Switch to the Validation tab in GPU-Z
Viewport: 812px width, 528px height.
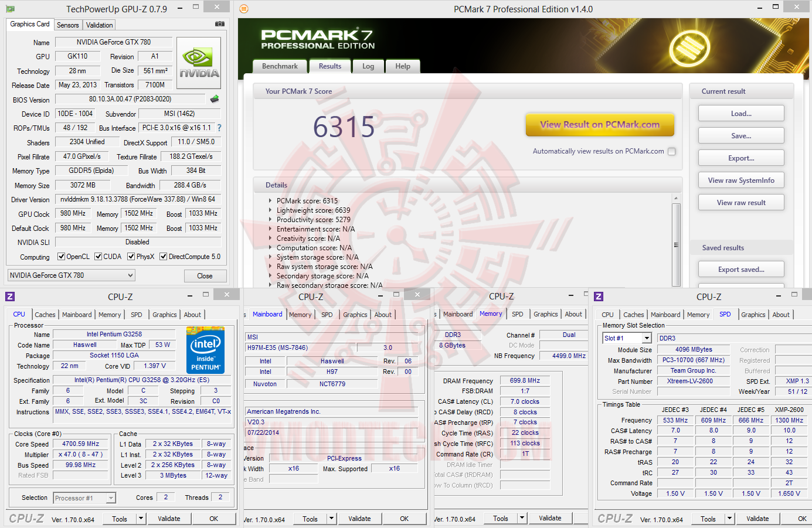pos(100,25)
